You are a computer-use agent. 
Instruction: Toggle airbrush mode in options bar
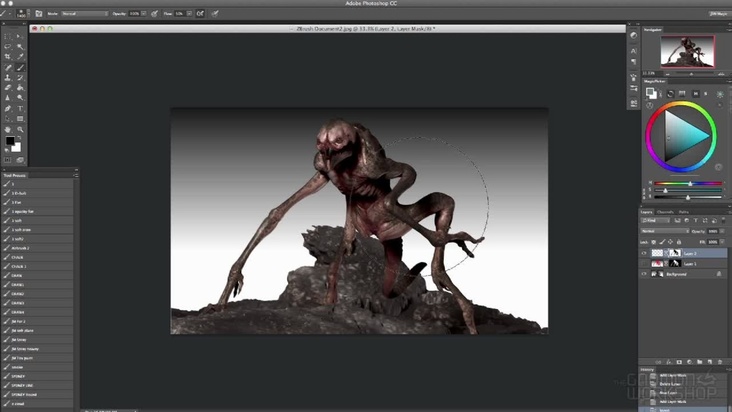click(x=200, y=14)
